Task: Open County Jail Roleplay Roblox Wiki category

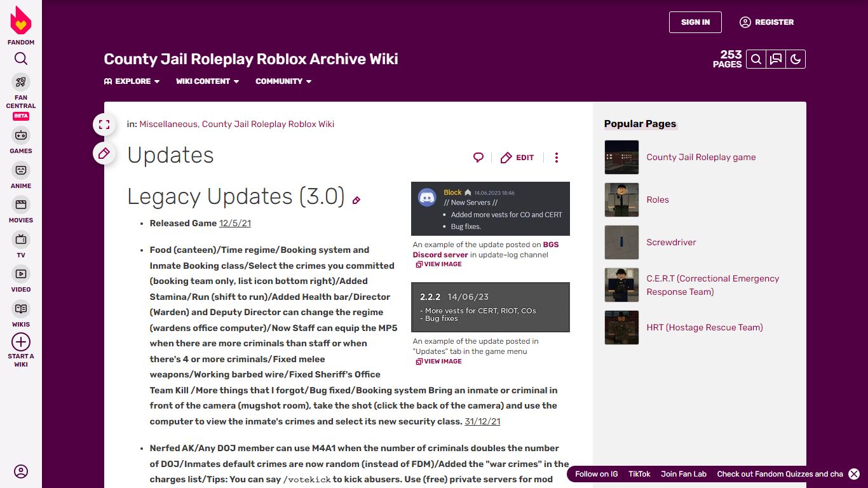Action: (x=268, y=124)
